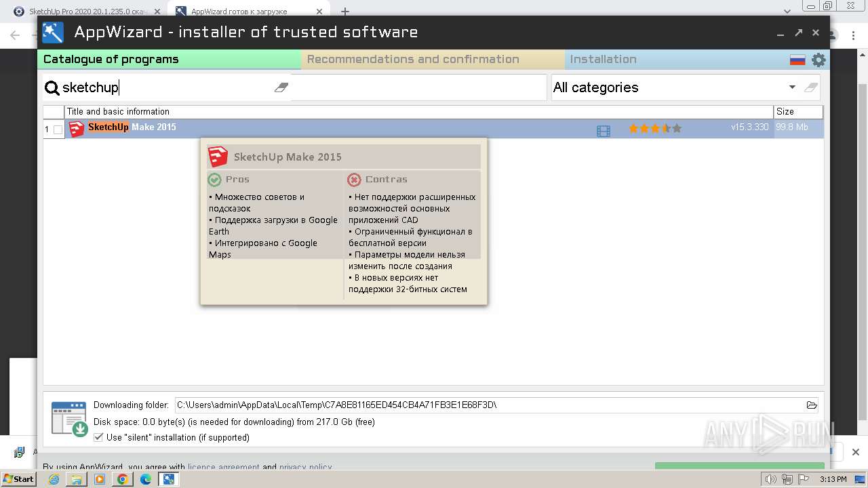Open the privacy policy link

coord(305,467)
